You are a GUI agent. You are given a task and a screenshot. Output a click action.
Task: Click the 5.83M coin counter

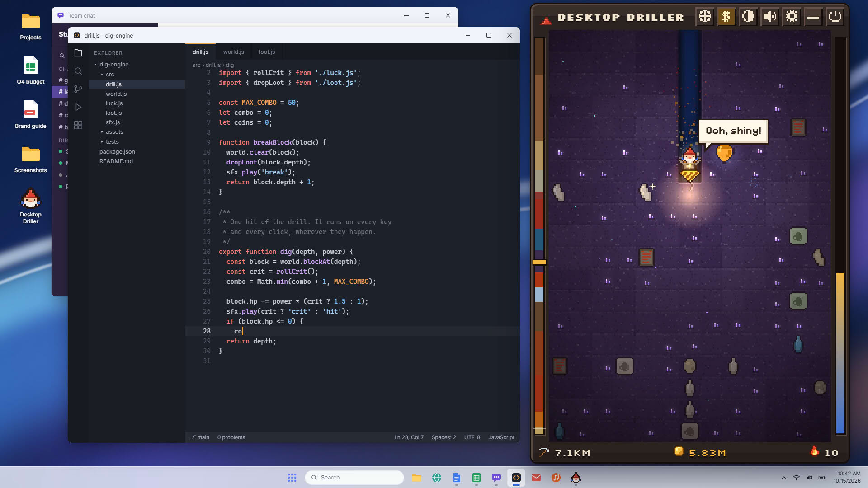[700, 452]
